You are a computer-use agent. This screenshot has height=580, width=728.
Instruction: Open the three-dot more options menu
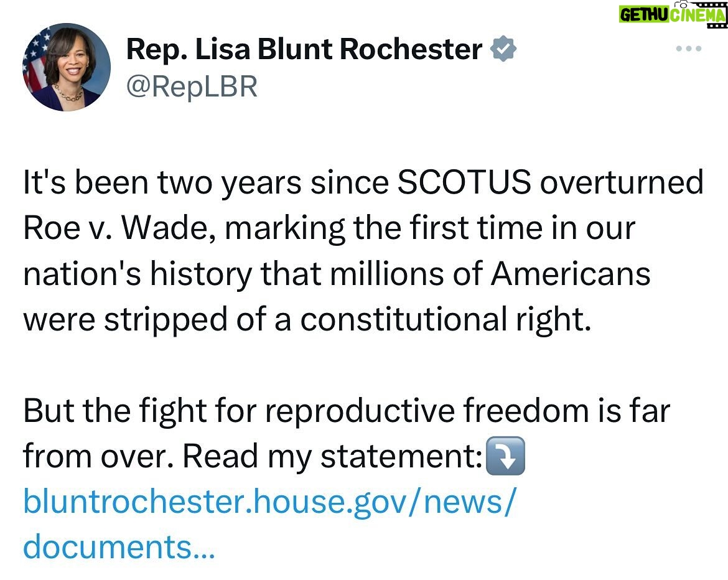click(x=689, y=49)
